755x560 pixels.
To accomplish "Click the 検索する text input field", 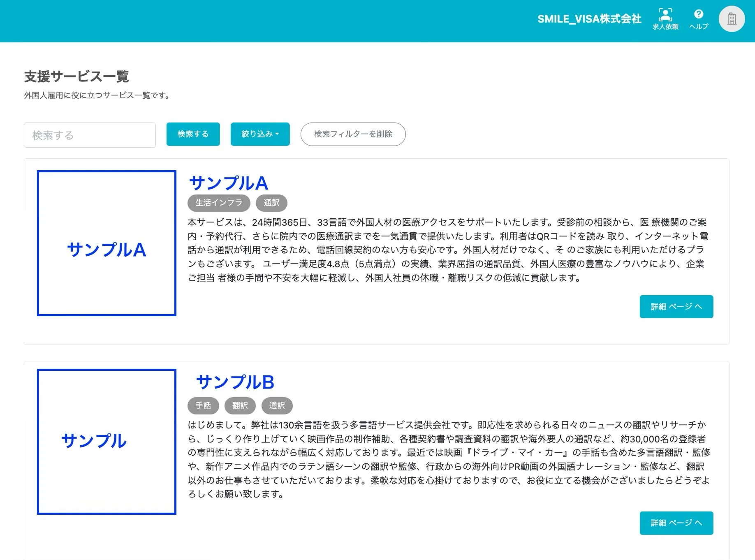I will tap(90, 135).
